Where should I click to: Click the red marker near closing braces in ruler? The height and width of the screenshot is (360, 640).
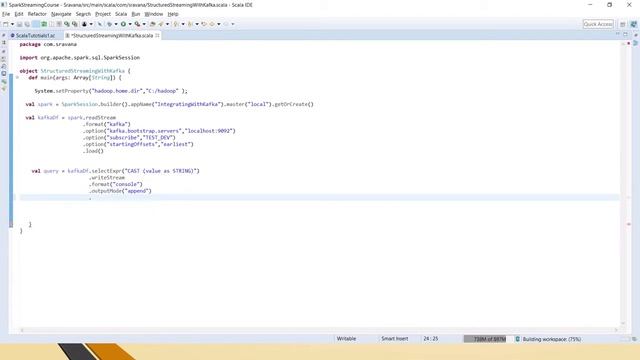[629, 224]
